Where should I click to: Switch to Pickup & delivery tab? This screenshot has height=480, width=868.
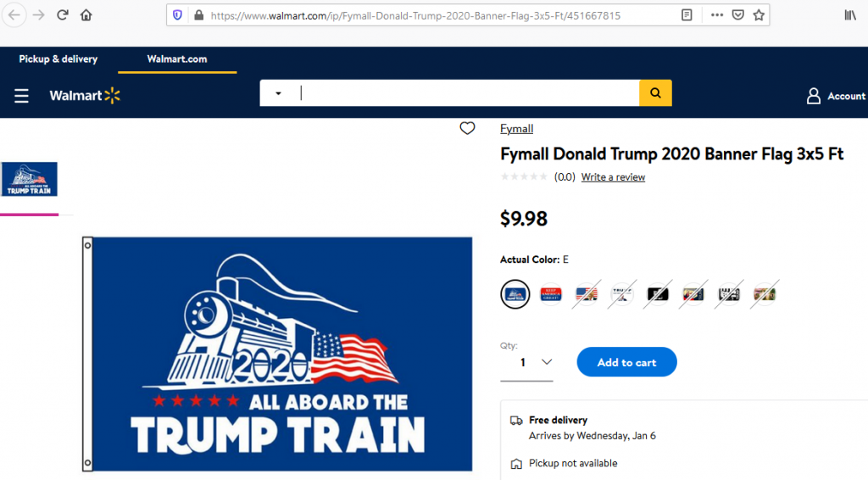58,59
